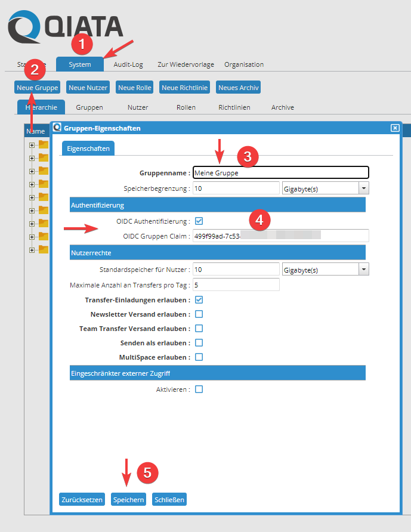The image size is (411, 532).
Task: Click the Qiata logo icon
Action: coord(24,27)
